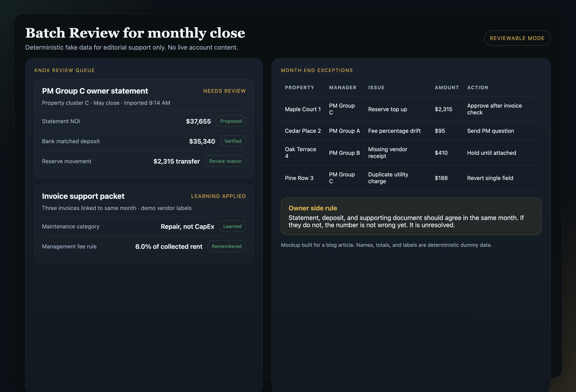This screenshot has width=576, height=392.
Task: Click the Statement NOI row label
Action: (x=61, y=121)
